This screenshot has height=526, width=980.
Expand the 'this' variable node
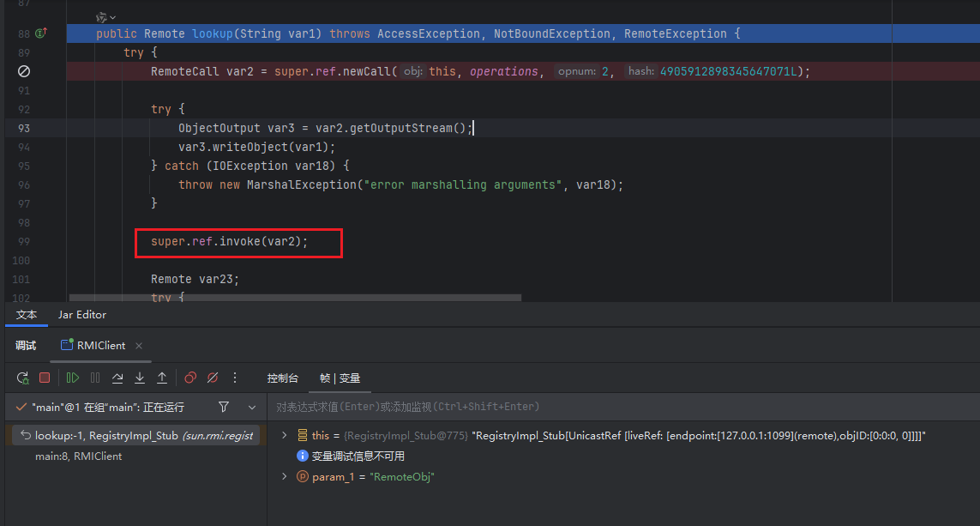click(x=285, y=436)
